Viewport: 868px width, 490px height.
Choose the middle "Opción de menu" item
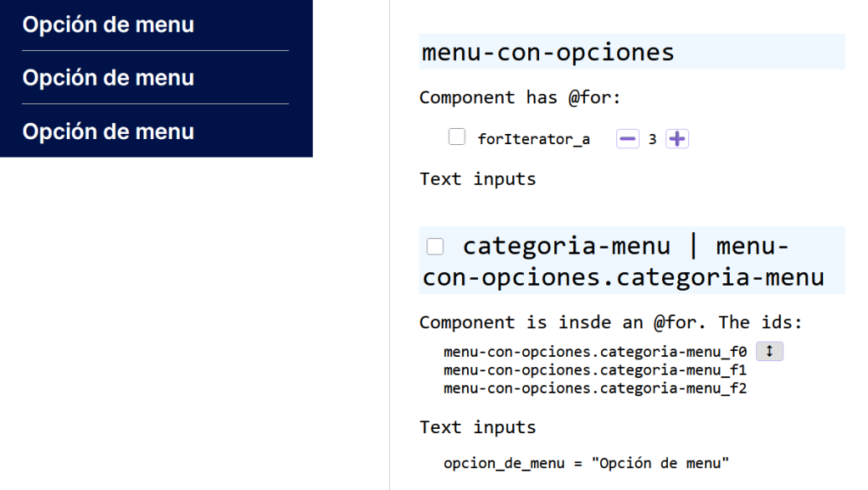pos(108,78)
